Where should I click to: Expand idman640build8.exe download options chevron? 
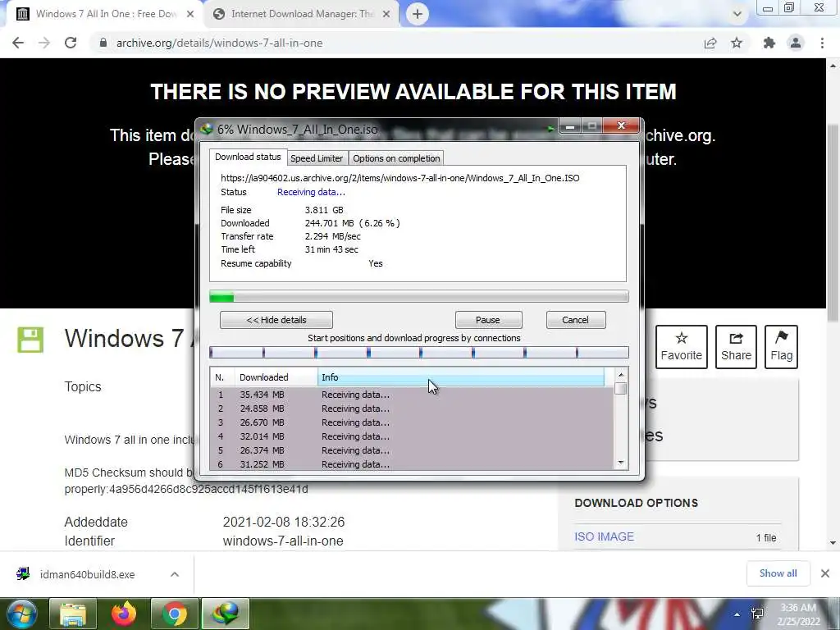point(175,574)
